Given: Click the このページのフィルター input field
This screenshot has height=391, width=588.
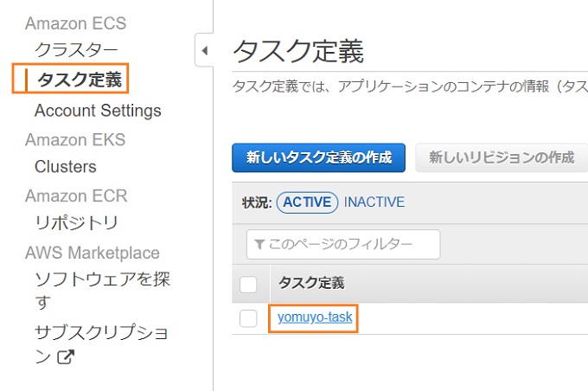Looking at the screenshot, I should coord(343,244).
